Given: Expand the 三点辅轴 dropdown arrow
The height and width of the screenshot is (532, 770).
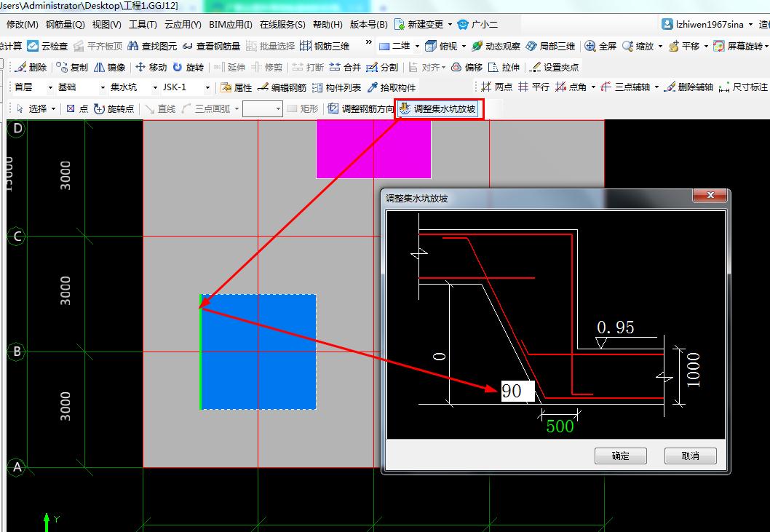Looking at the screenshot, I should pyautogui.click(x=656, y=87).
